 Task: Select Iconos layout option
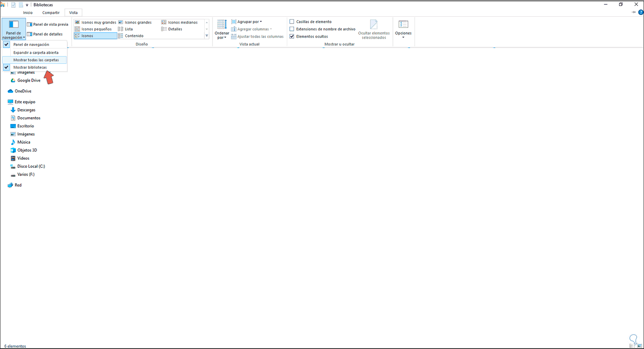95,36
